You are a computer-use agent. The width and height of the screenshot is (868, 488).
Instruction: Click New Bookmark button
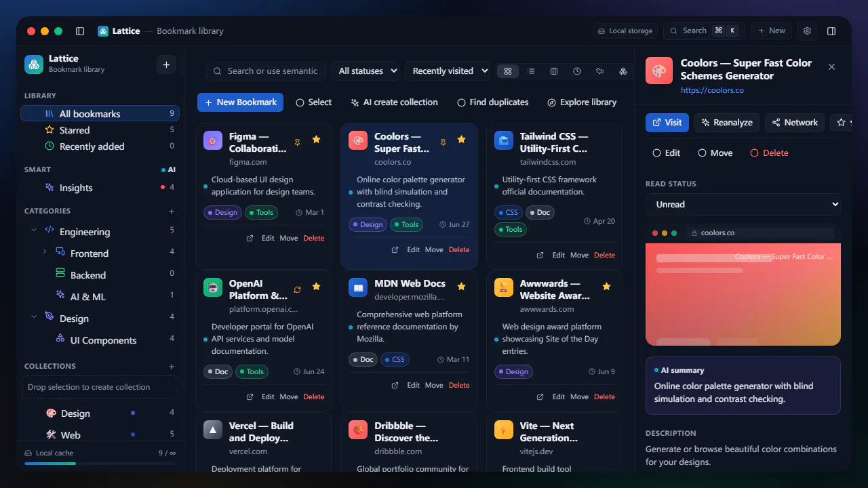(240, 102)
